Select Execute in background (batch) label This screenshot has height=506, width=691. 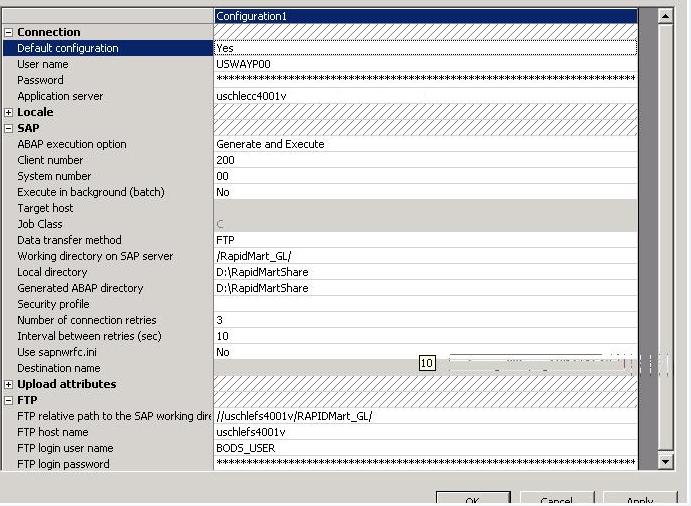91,192
